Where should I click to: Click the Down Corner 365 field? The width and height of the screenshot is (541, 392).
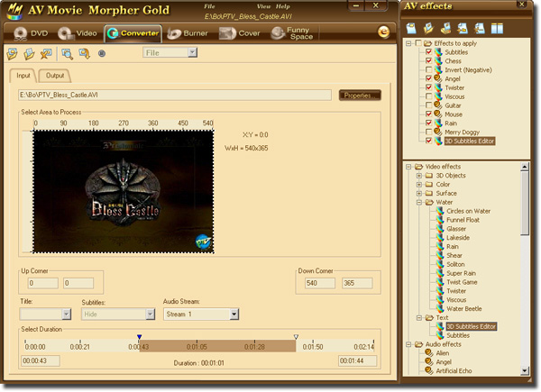tap(357, 283)
